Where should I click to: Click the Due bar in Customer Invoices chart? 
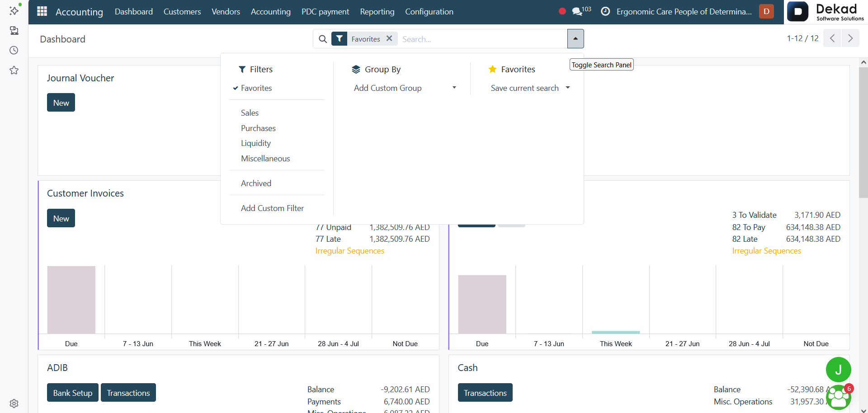[x=71, y=300]
